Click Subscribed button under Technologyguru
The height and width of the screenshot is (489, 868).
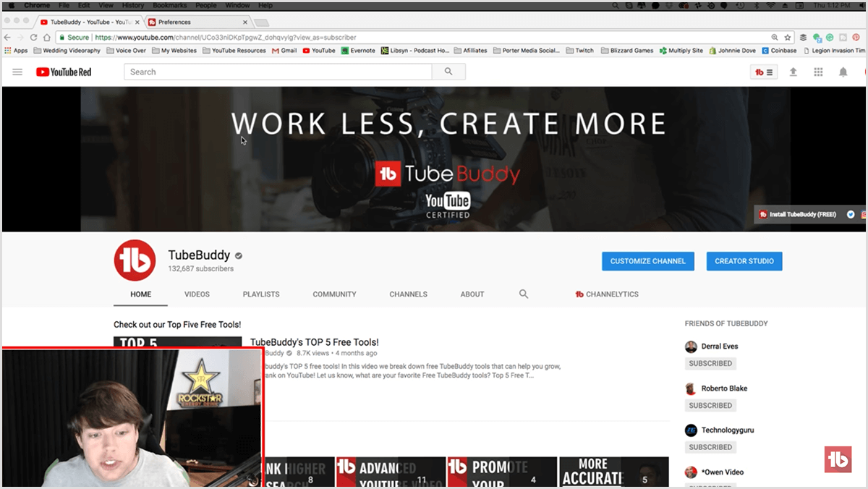tap(710, 448)
